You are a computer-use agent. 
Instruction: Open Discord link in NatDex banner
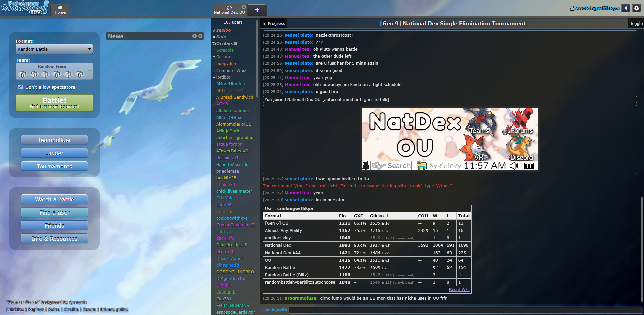pos(521,157)
